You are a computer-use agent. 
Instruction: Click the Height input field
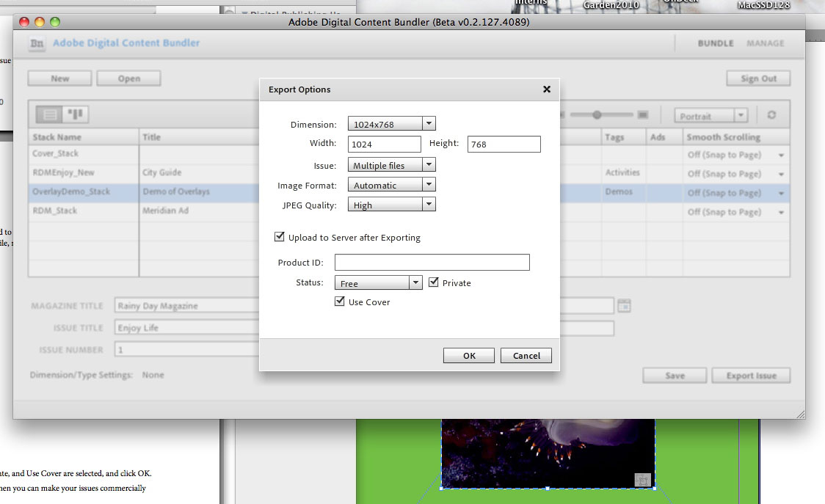click(504, 144)
